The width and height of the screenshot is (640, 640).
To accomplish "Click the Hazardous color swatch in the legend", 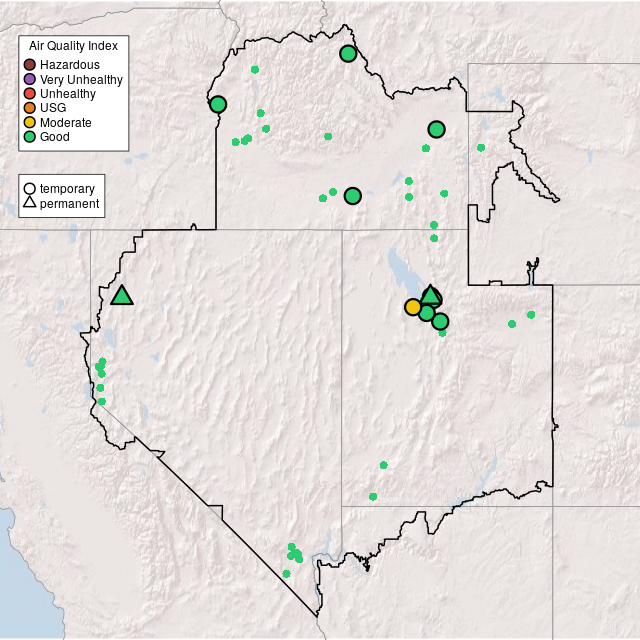I will [x=30, y=65].
